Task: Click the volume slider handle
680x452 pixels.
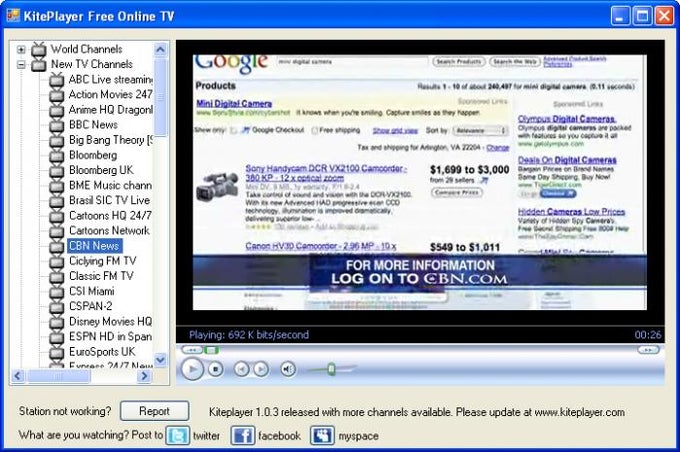Action: [x=331, y=369]
